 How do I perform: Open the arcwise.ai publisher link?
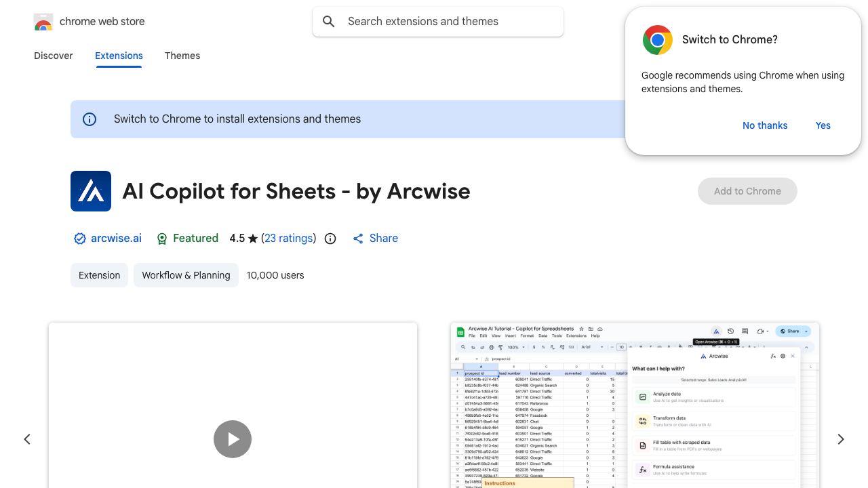tap(116, 239)
